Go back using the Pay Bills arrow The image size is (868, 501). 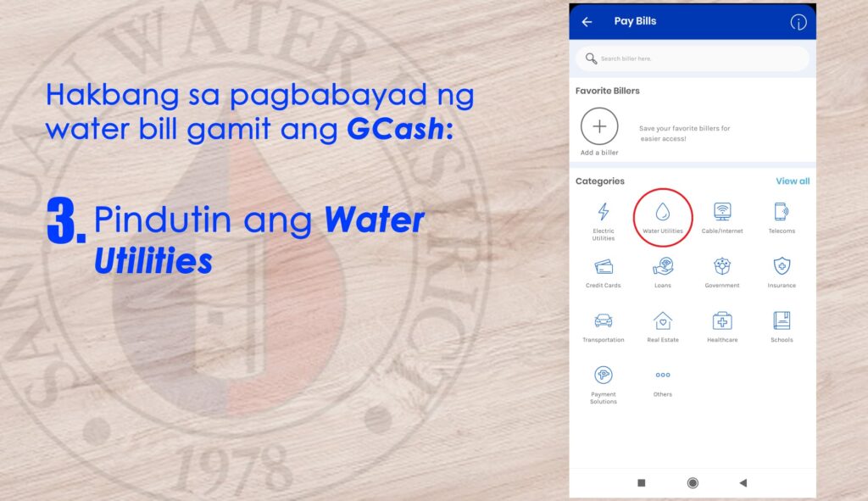[x=587, y=21]
